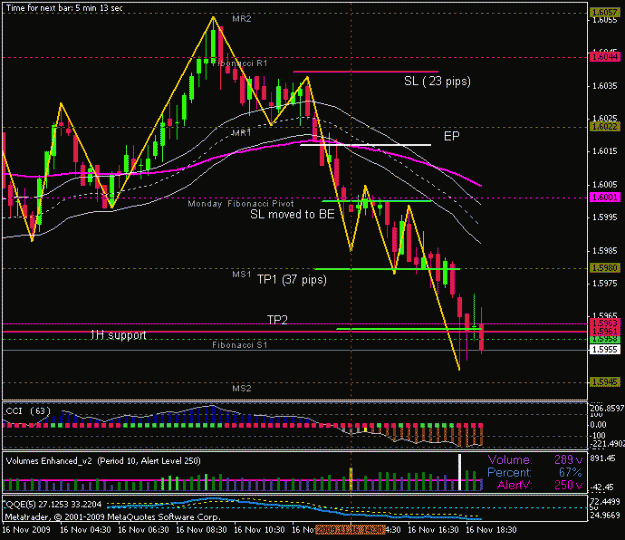Select the 'SL moved to BE' annotation
This screenshot has height=540, width=625.
(x=292, y=214)
